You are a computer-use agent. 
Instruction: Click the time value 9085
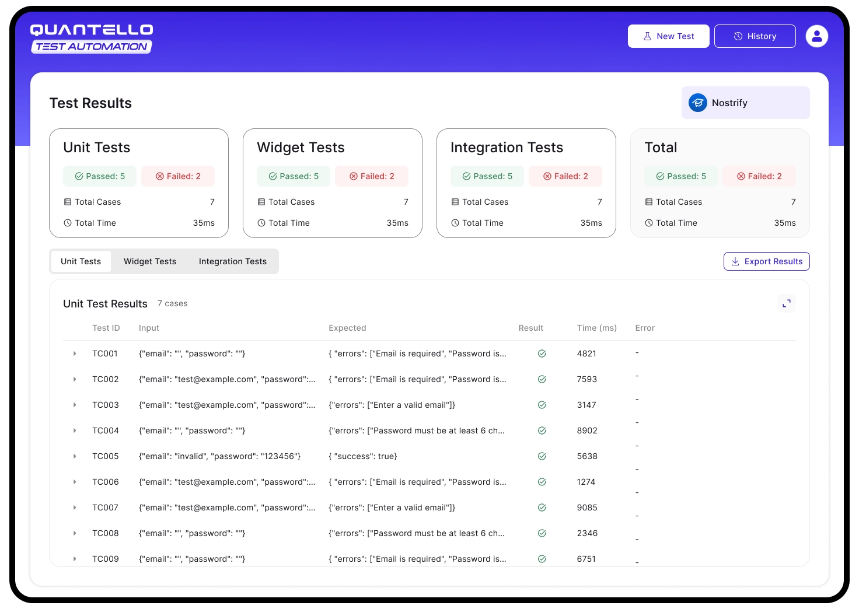(587, 508)
